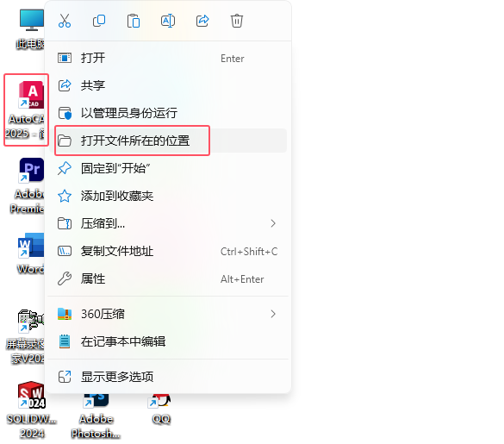This screenshot has height=444, width=504.
Task: Select the 此电脑 desktop icon
Action: [x=31, y=29]
